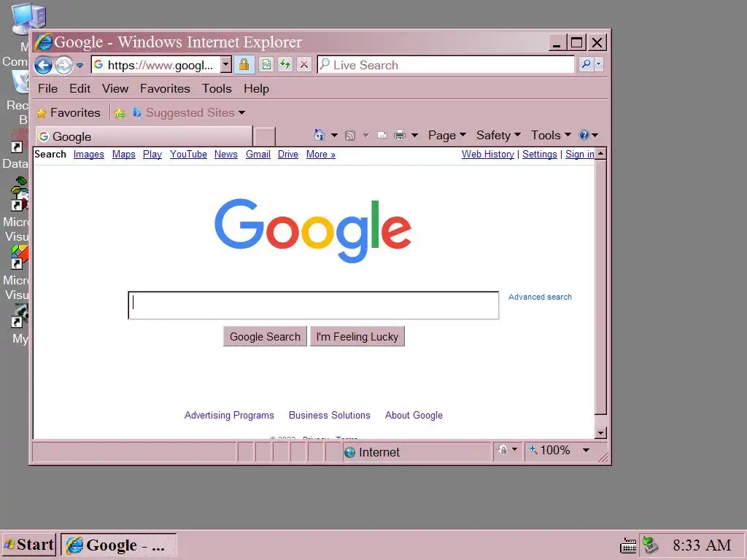Expand the Home button dropdown arrow
Screen dimensions: 747x560
pos(334,136)
